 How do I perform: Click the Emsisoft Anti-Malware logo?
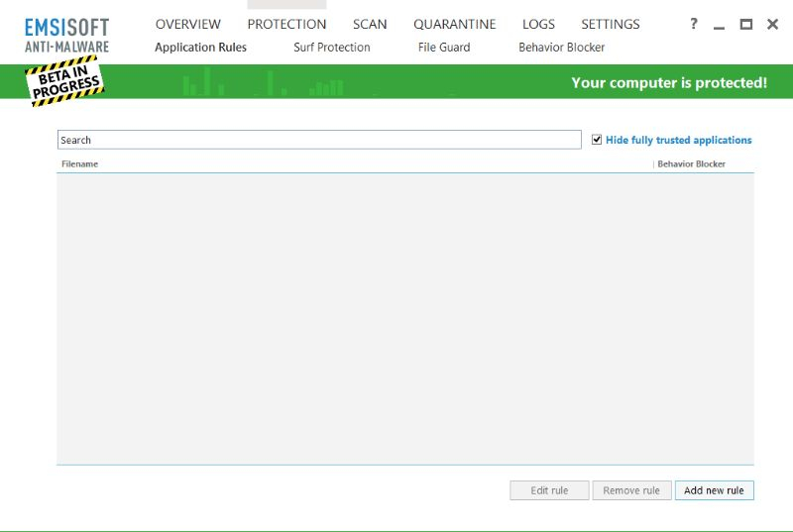coord(66,34)
